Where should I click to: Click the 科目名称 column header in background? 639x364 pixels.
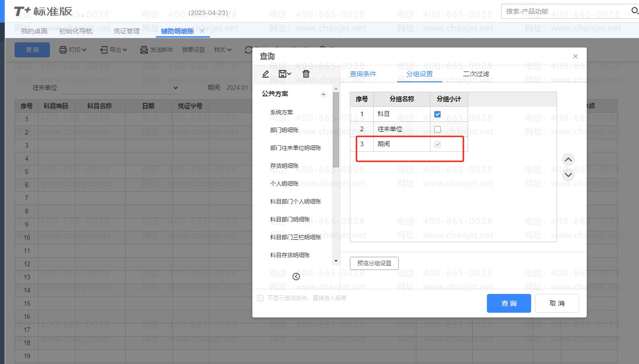pos(100,106)
